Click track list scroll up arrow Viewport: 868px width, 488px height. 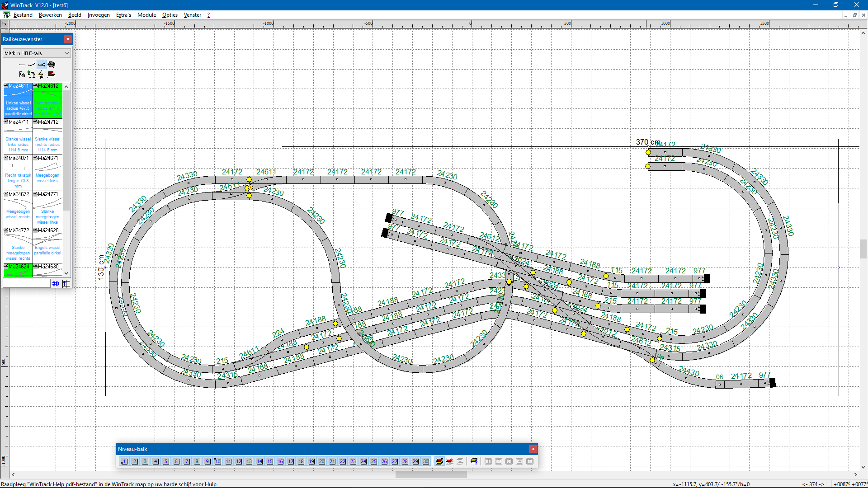(x=66, y=86)
